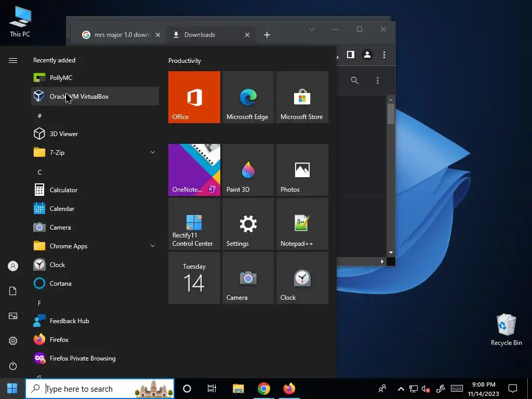
Task: Jump to letter C section header
Action: [39, 172]
